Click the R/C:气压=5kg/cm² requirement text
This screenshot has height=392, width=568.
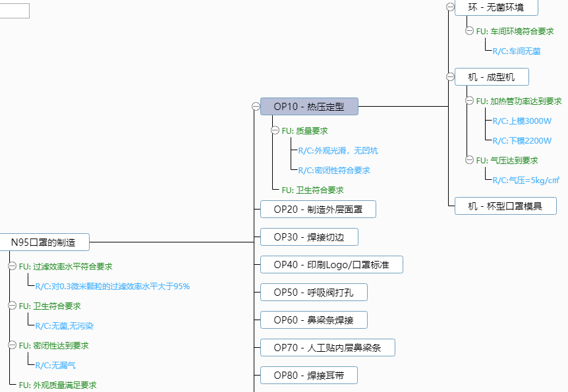click(526, 180)
